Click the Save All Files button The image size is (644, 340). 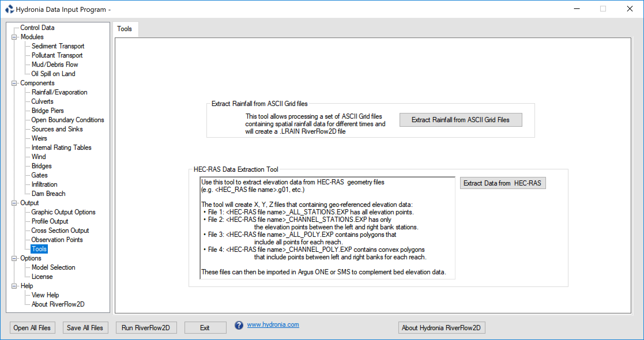coord(85,328)
